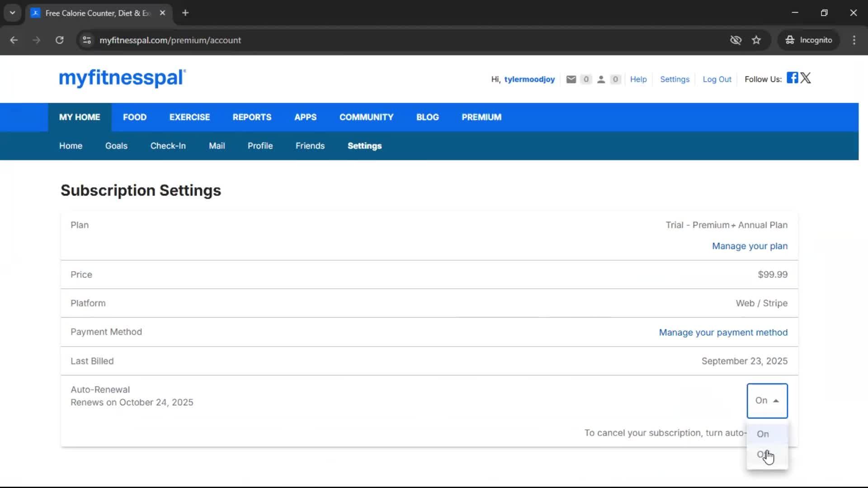Click the tracking protection eye icon
The image size is (868, 488).
[736, 40]
